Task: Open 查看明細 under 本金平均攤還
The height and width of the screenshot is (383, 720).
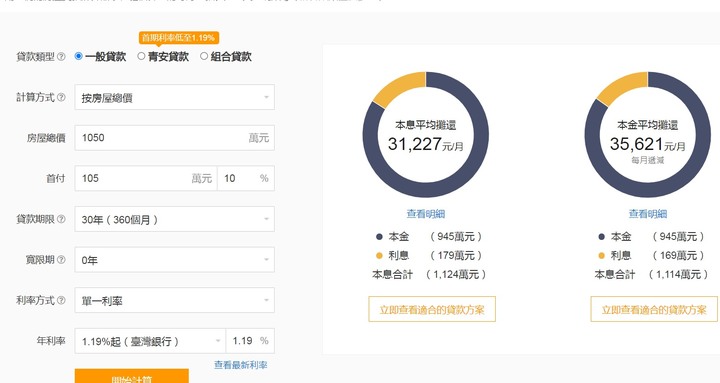Action: tap(647, 214)
